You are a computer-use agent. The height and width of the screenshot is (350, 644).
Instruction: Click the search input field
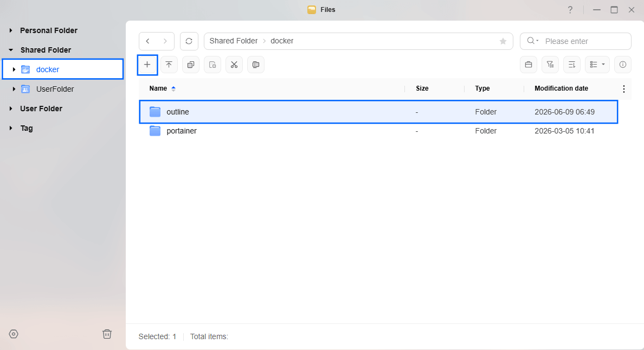(x=585, y=41)
